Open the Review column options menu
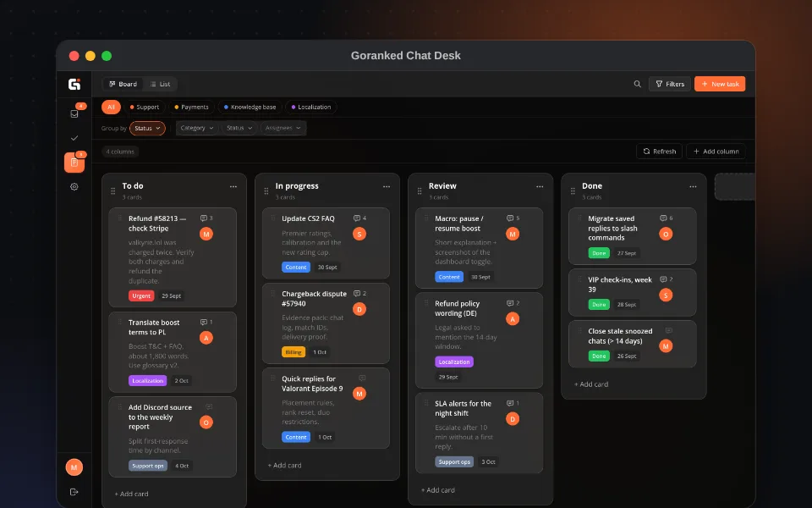 [540, 186]
